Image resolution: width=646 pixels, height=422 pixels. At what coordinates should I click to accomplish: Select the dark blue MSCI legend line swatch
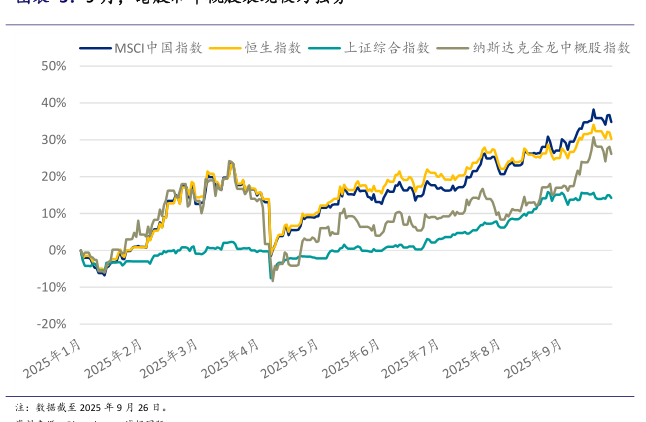[x=95, y=47]
